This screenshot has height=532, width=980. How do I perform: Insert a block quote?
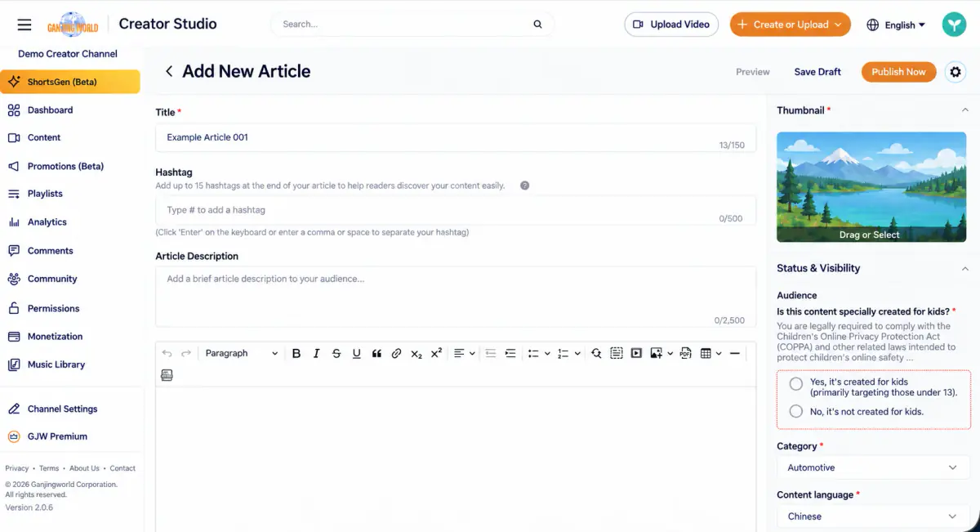(x=376, y=353)
